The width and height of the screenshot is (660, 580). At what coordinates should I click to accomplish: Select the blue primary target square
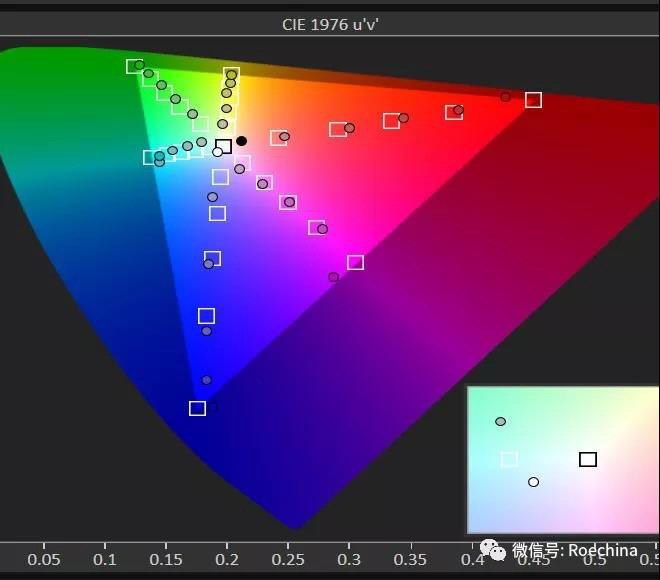pyautogui.click(x=197, y=408)
